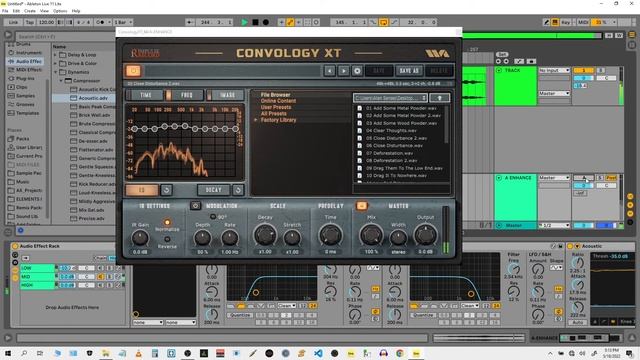Click the Scale Decay knob
Screen dimensions: 640x360
pos(265,236)
